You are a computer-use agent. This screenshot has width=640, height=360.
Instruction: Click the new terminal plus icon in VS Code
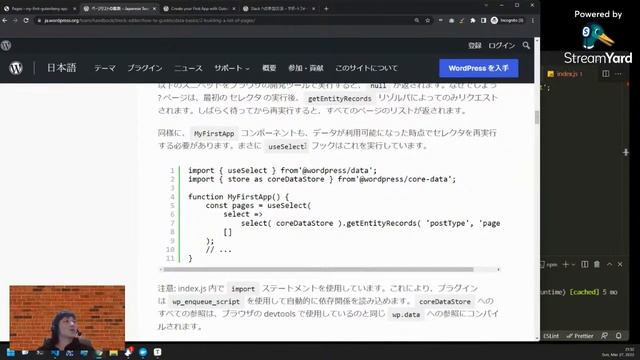pyautogui.click(x=565, y=264)
